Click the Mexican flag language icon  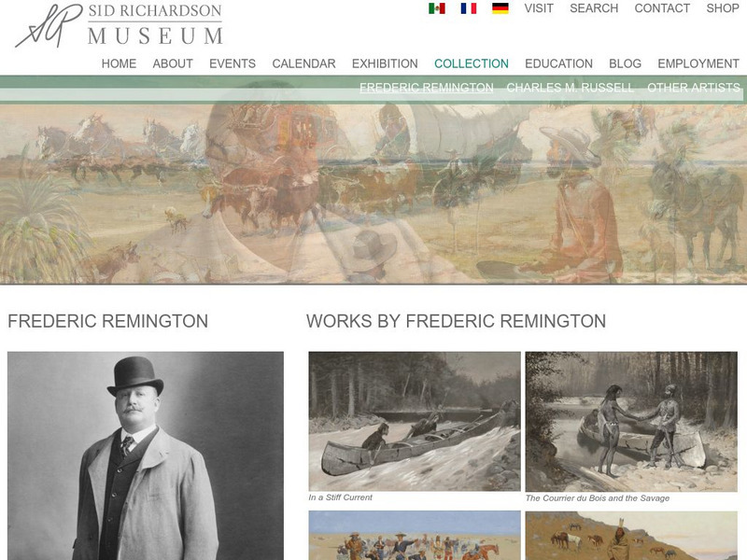tap(437, 8)
